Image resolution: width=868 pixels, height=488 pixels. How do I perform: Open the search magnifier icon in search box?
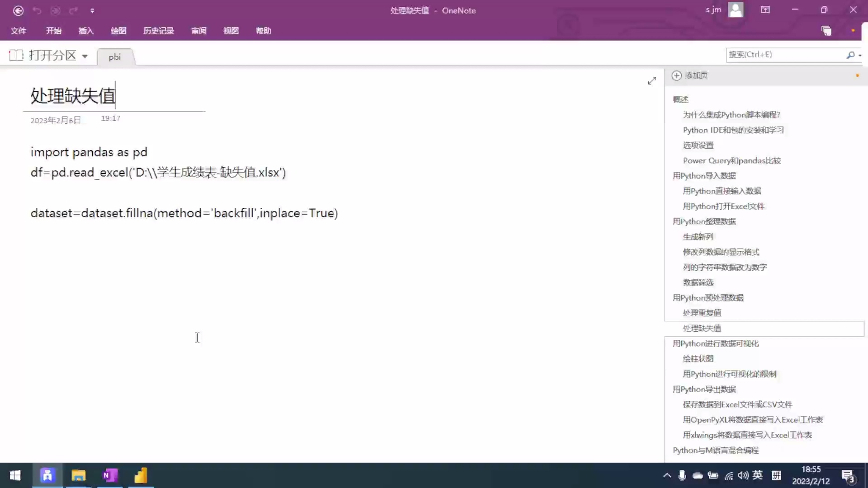tap(850, 55)
